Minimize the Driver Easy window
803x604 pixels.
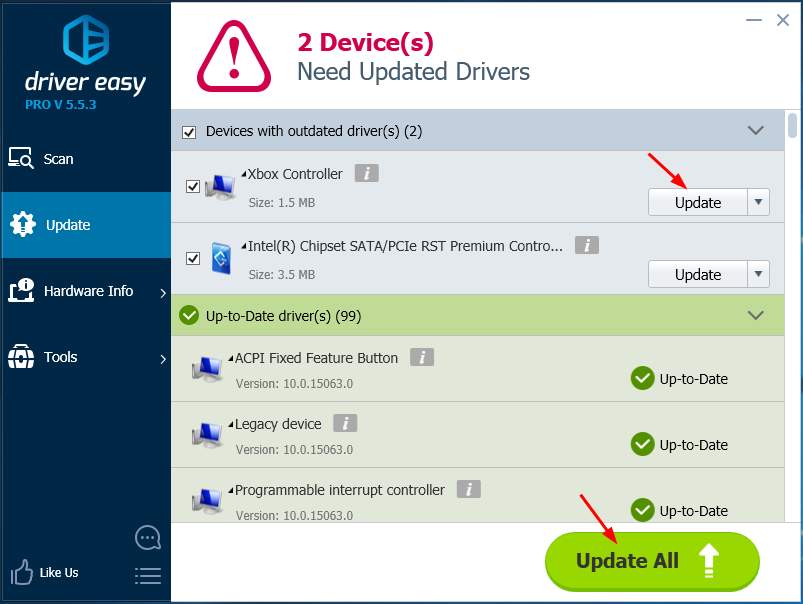753,20
